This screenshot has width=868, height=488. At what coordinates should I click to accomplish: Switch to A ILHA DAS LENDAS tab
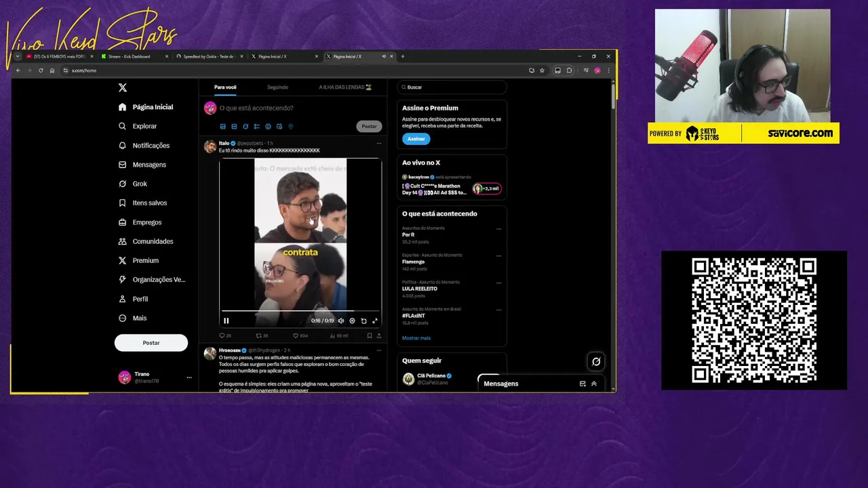(345, 87)
